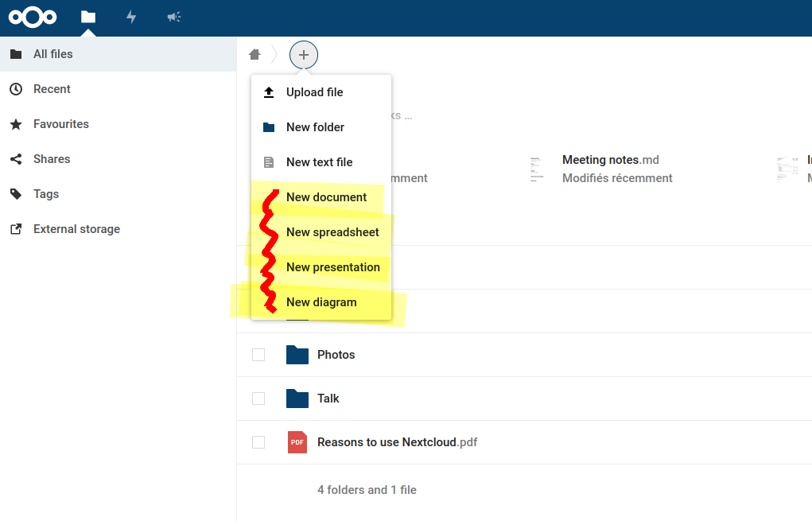812x521 pixels.
Task: Select the Photos folder checkbox
Action: click(258, 355)
